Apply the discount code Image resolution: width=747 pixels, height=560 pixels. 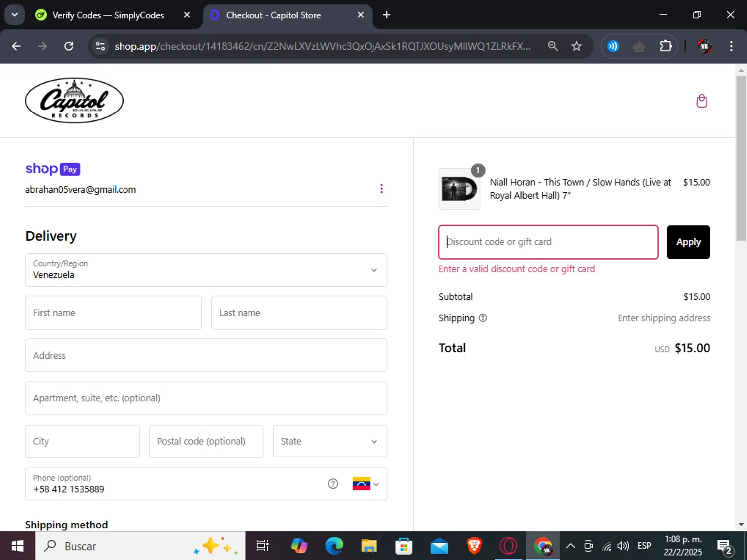[x=688, y=242]
